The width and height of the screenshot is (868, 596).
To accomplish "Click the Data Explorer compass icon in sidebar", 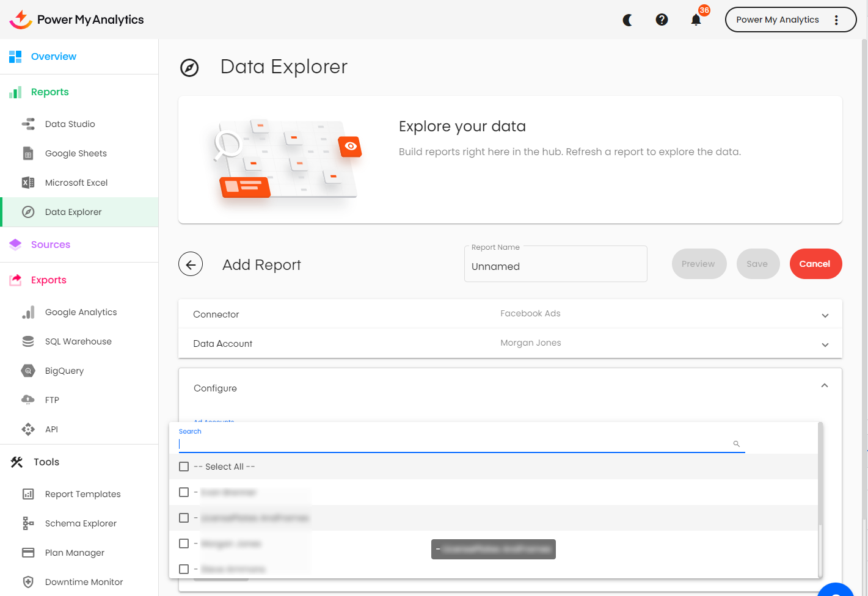I will tap(28, 212).
